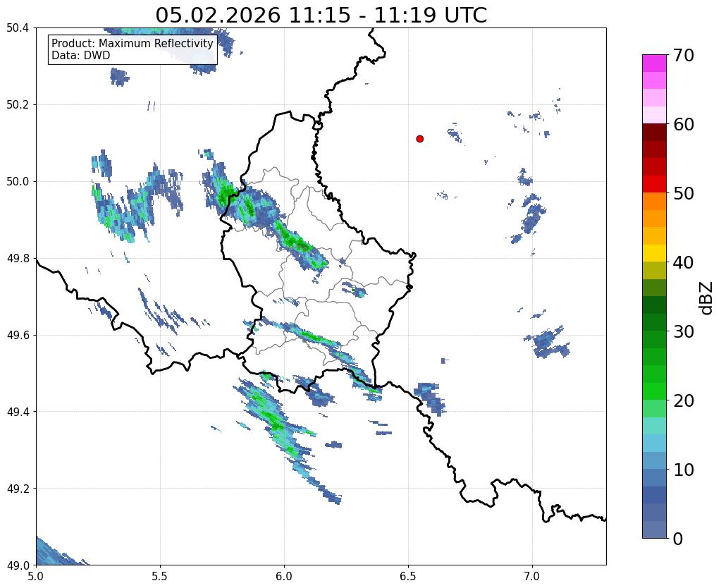Click the 50.2 latitude axis label

click(x=18, y=105)
